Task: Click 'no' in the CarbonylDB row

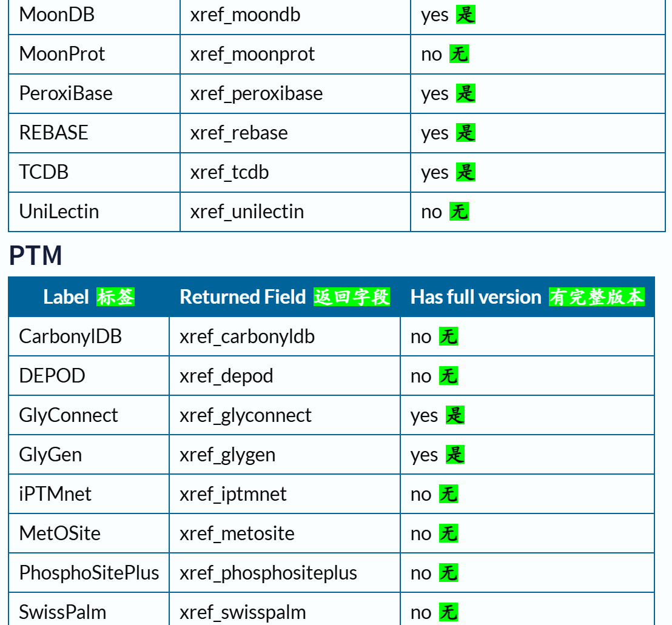Action: [421, 338]
